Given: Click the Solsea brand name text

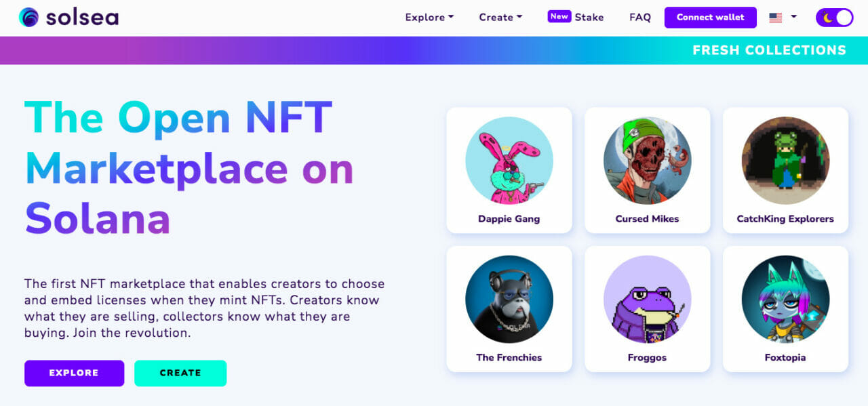Looking at the screenshot, I should coord(82,18).
